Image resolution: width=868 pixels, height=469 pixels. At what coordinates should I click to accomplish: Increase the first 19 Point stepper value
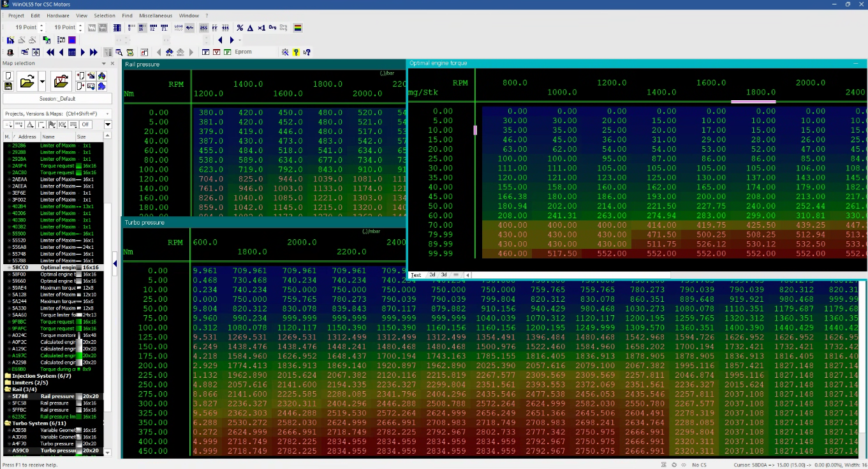click(41, 26)
